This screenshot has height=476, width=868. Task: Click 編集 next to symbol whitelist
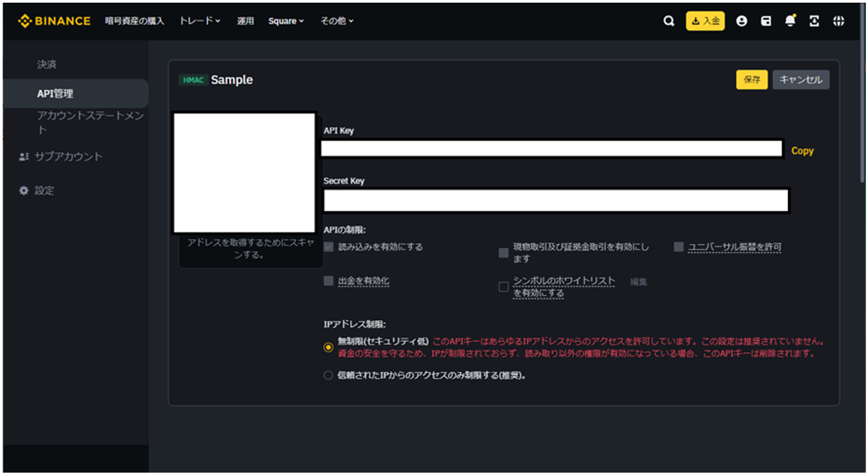pos(638,282)
